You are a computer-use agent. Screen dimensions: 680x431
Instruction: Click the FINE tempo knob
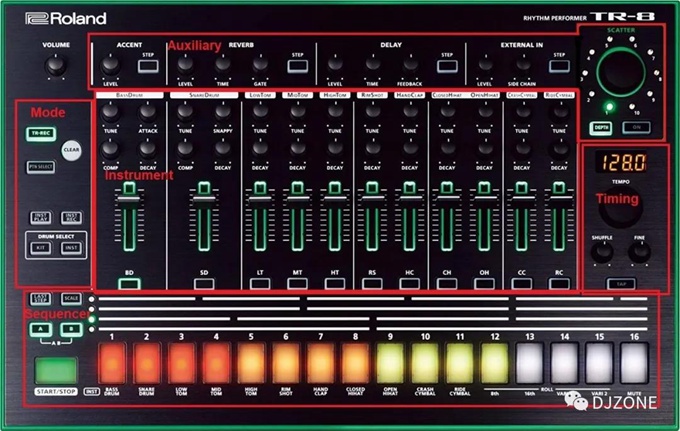click(640, 252)
